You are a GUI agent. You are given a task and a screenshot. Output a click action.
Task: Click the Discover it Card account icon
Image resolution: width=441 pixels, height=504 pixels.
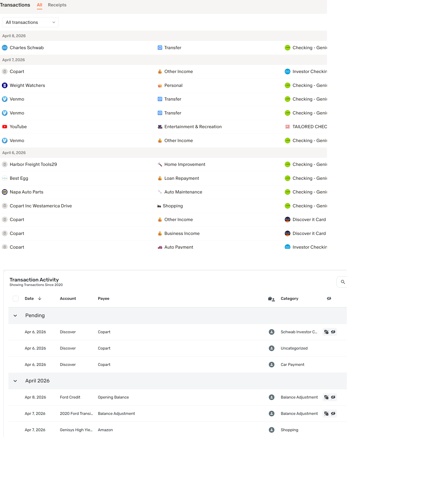click(287, 220)
